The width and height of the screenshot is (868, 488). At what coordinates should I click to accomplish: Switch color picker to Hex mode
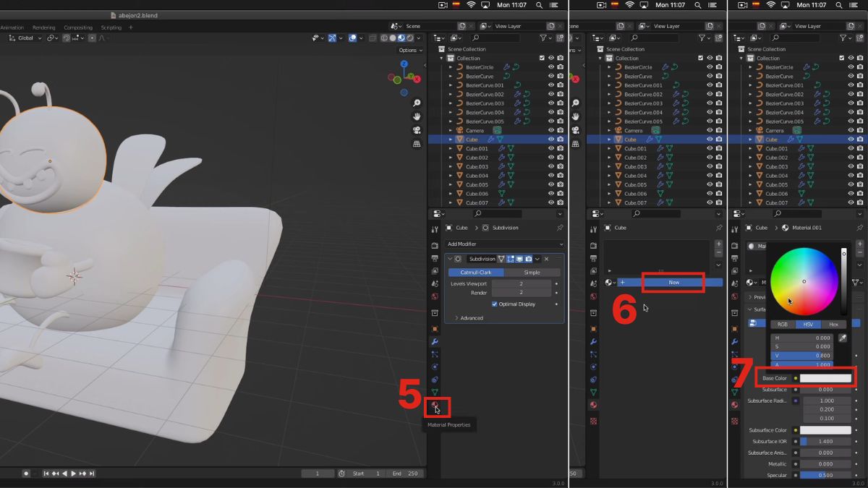[x=833, y=325]
